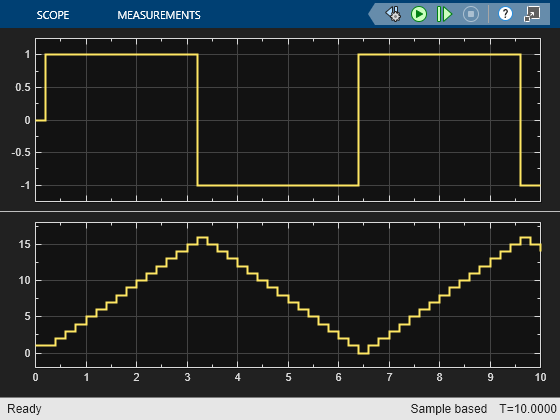This screenshot has height=420, width=560.
Task: Click the y-axis label 15 on lower plot
Action: coord(25,245)
